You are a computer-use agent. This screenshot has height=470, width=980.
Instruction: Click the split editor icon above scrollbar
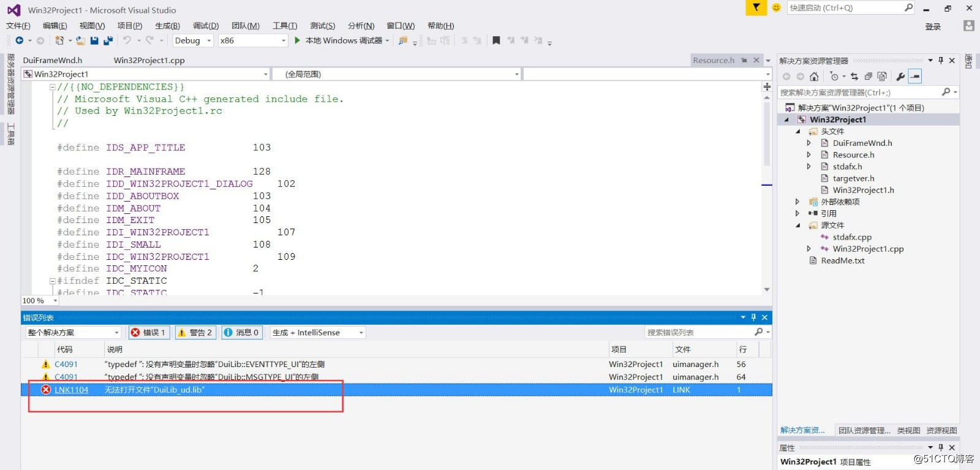point(767,87)
